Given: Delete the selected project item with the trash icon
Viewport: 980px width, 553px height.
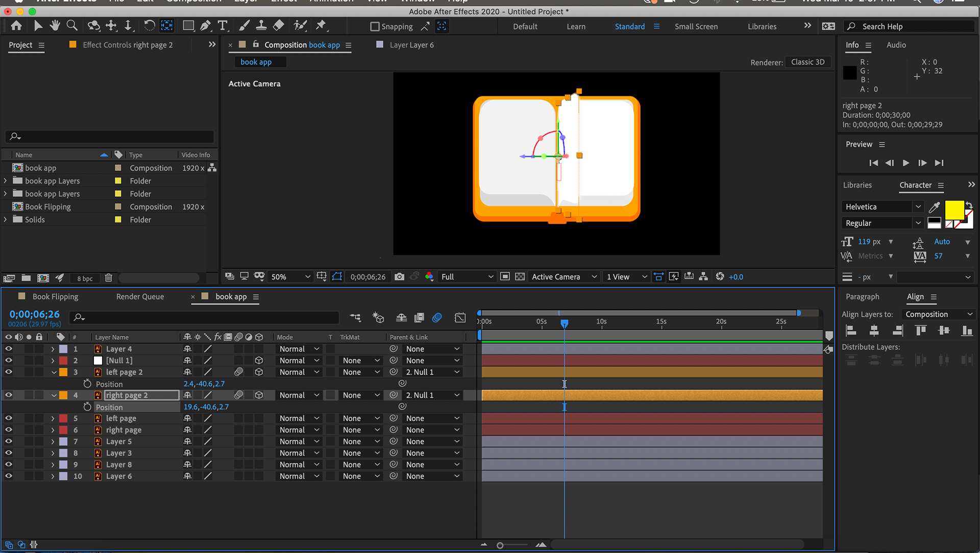Looking at the screenshot, I should click(108, 278).
